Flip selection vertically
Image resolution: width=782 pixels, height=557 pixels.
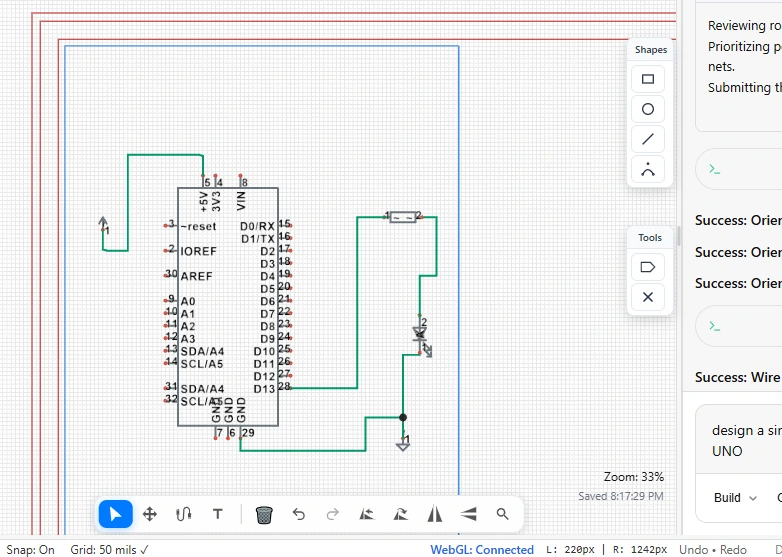point(468,514)
